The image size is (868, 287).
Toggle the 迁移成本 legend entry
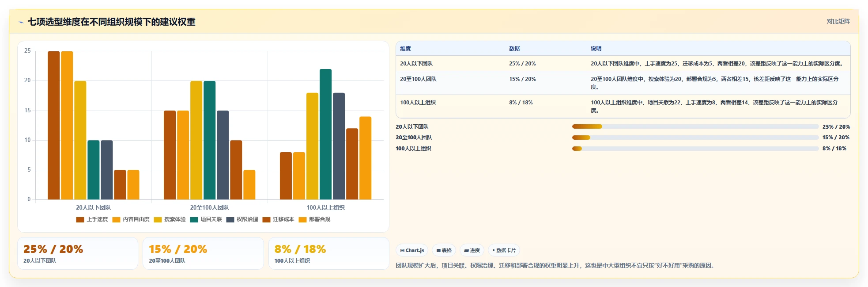coord(279,219)
